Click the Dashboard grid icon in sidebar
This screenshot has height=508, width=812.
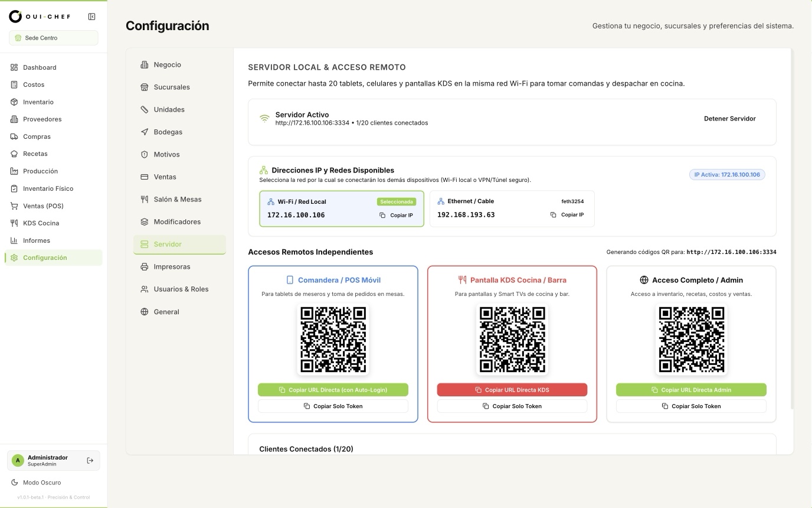(x=15, y=67)
